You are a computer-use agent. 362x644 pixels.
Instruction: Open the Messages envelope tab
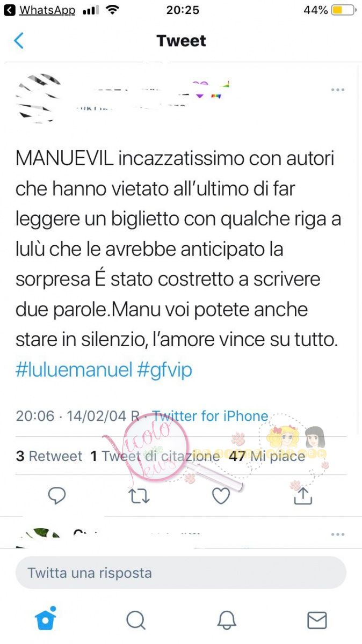click(x=317, y=620)
